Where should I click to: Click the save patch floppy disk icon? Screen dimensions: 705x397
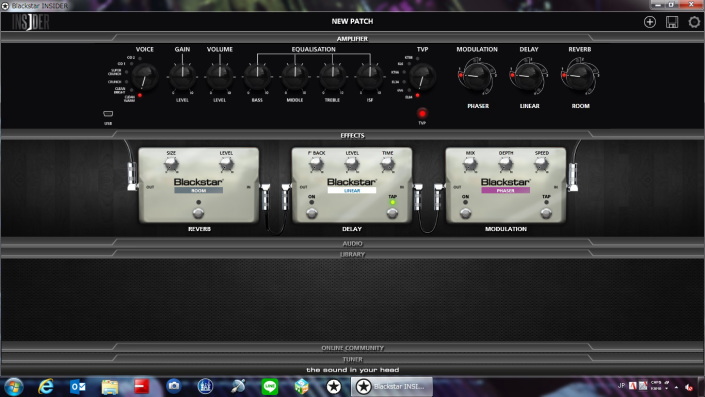tap(672, 22)
